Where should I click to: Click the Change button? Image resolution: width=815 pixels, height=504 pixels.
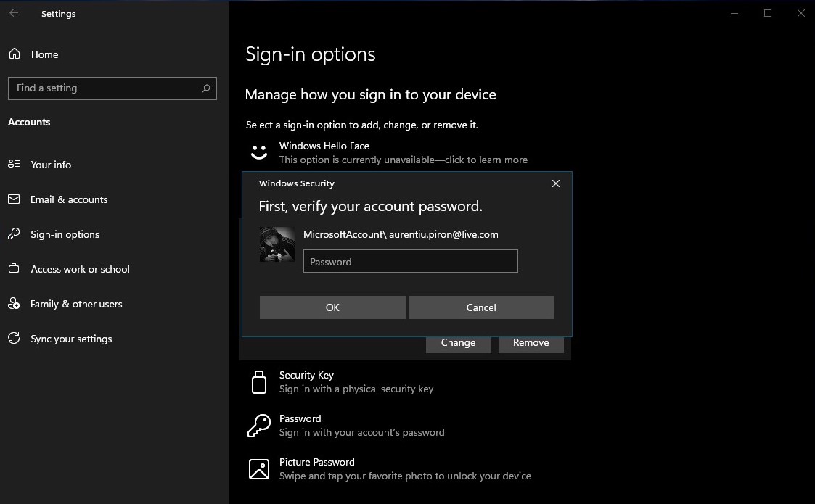tap(459, 344)
